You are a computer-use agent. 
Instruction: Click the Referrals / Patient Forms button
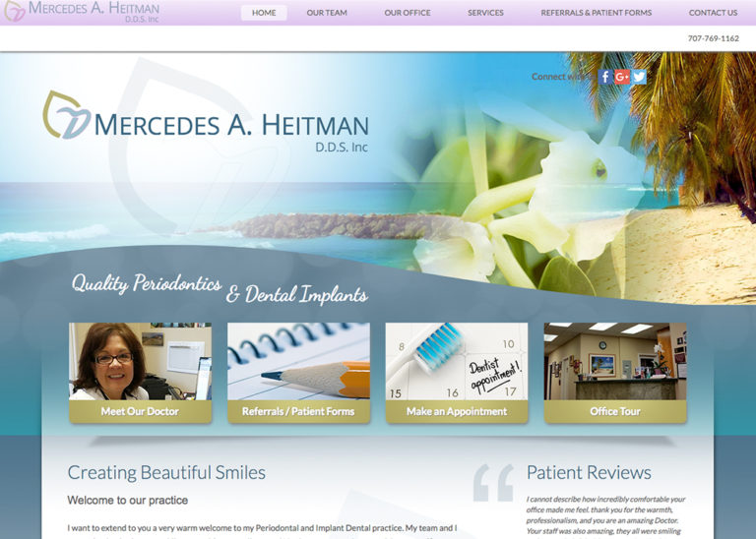pos(298,411)
